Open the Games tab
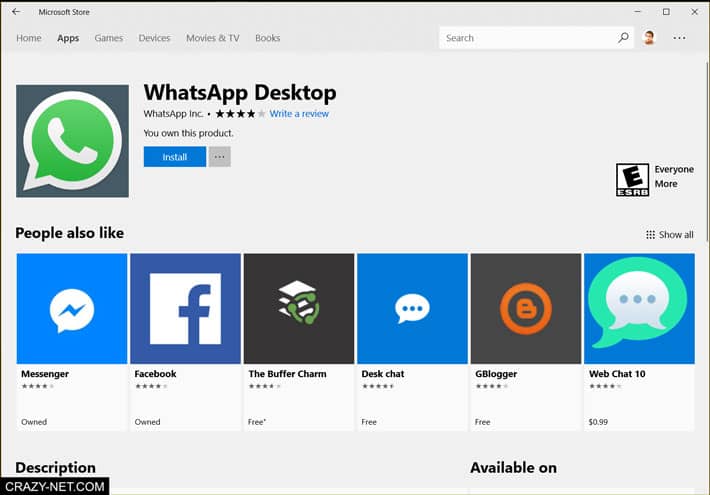Image resolution: width=710 pixels, height=495 pixels. pos(109,38)
